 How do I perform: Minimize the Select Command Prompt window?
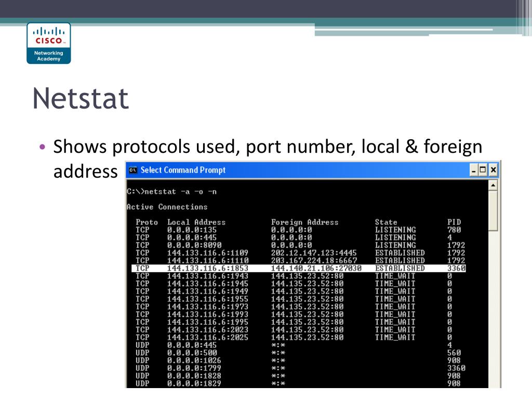coord(474,170)
